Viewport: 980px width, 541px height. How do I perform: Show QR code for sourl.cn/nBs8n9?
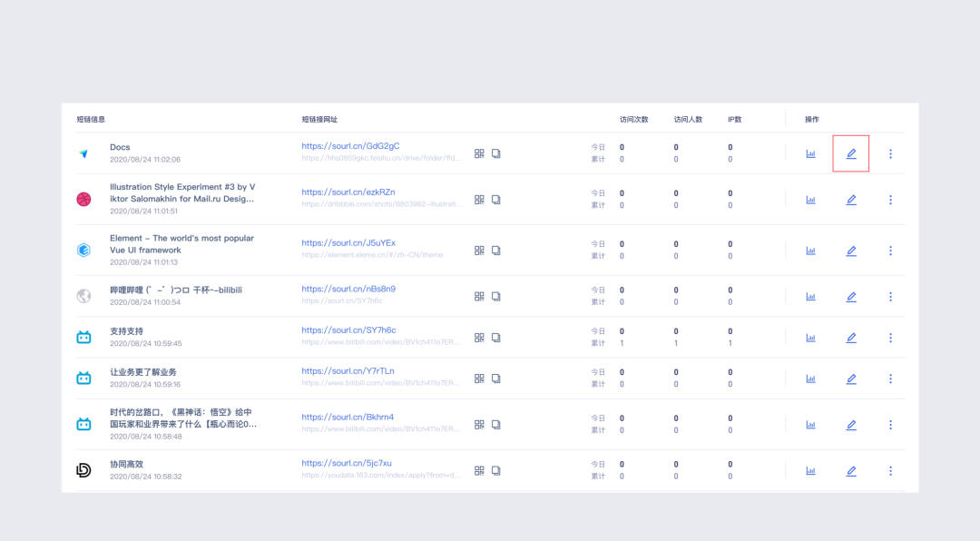click(x=479, y=297)
